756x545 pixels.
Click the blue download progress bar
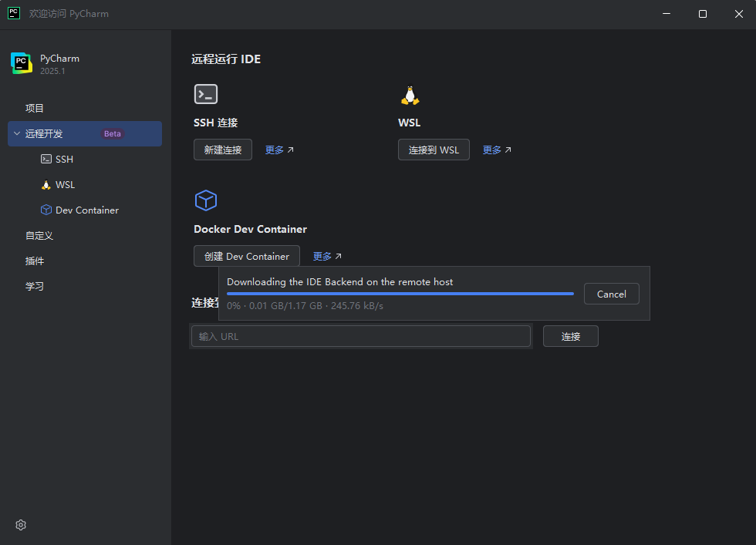pyautogui.click(x=400, y=294)
